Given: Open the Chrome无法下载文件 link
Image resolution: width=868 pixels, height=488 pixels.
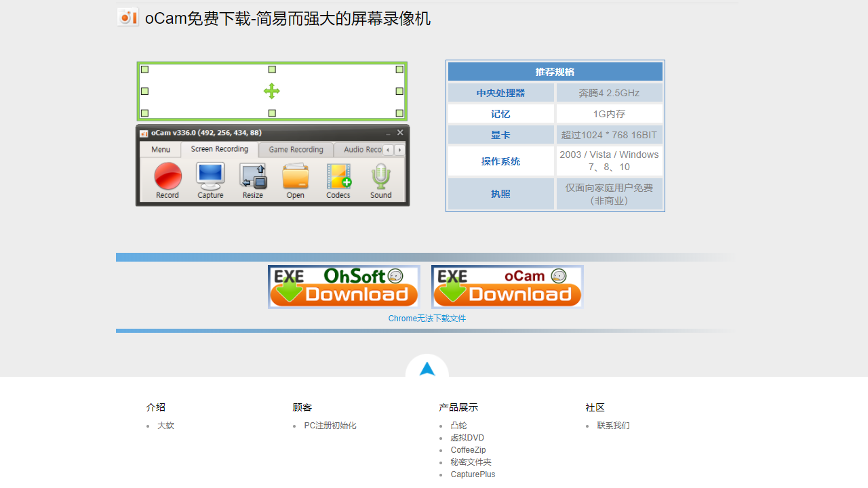Looking at the screenshot, I should coord(427,318).
